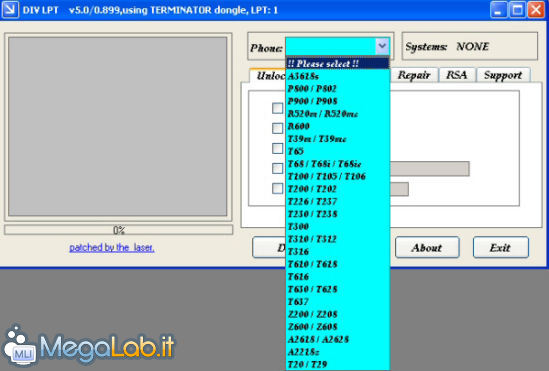The image size is (549, 371).
Task: Open the RSA tab
Action: pos(457,75)
